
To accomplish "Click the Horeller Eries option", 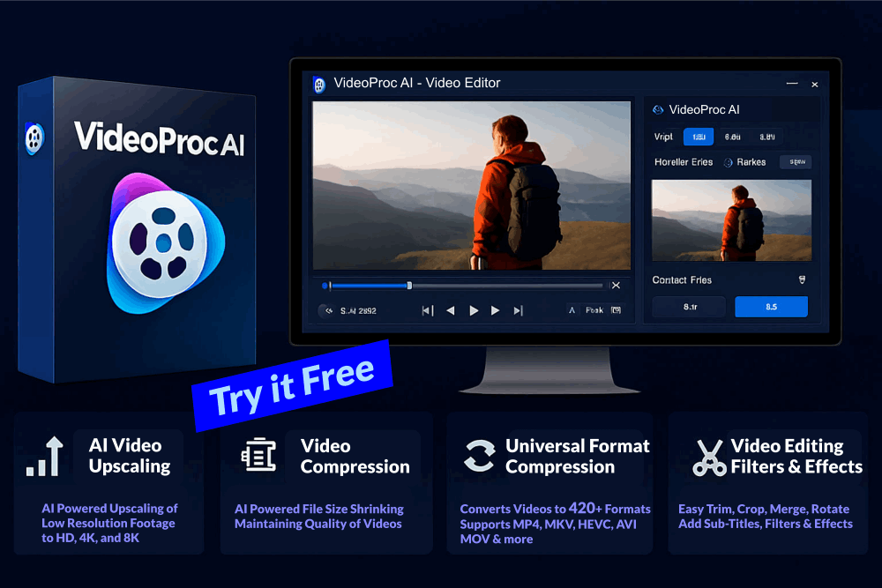I will pos(684,162).
